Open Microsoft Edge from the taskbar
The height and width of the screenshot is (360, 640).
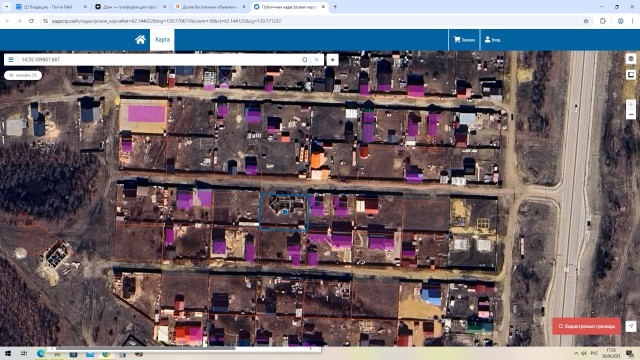coord(41,353)
